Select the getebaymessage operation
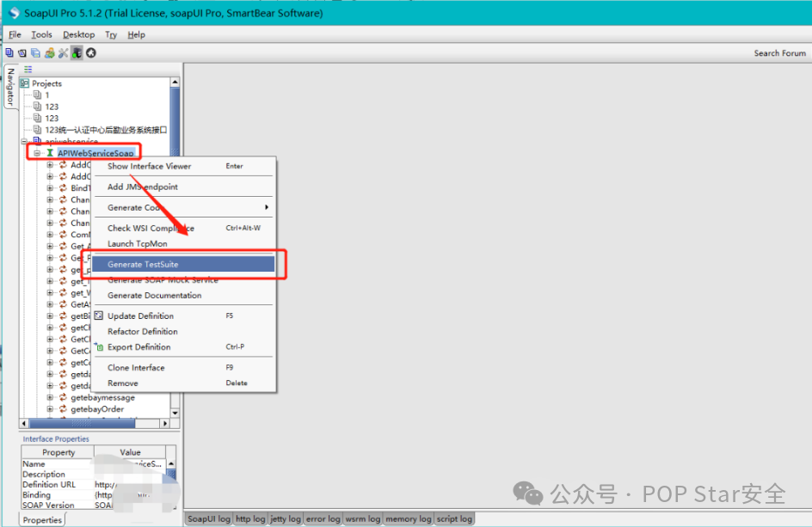 coord(102,397)
